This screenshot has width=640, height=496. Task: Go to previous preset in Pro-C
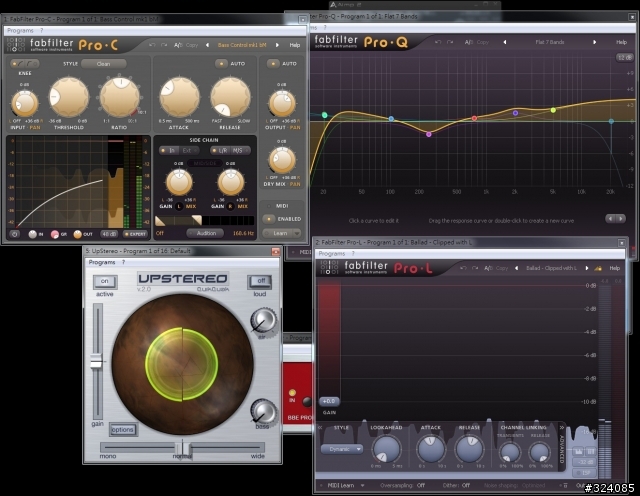[207, 45]
